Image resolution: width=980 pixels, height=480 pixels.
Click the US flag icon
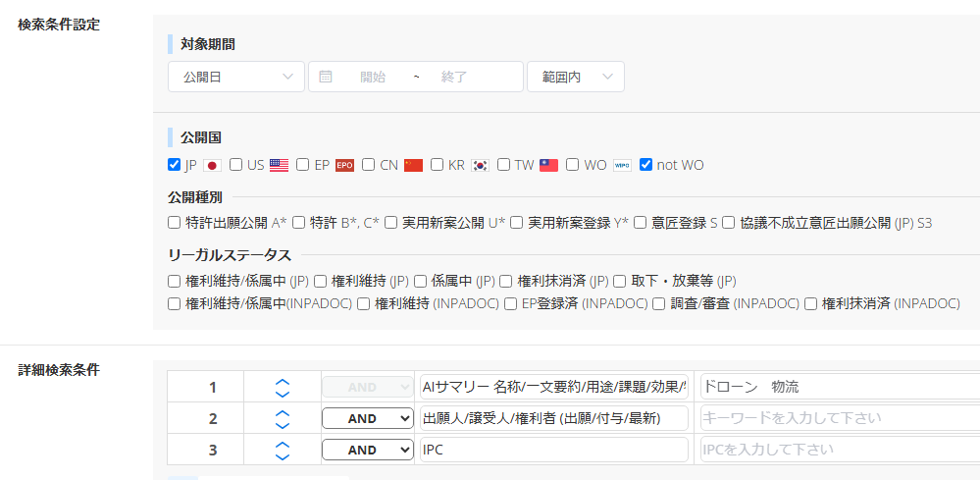click(x=279, y=165)
